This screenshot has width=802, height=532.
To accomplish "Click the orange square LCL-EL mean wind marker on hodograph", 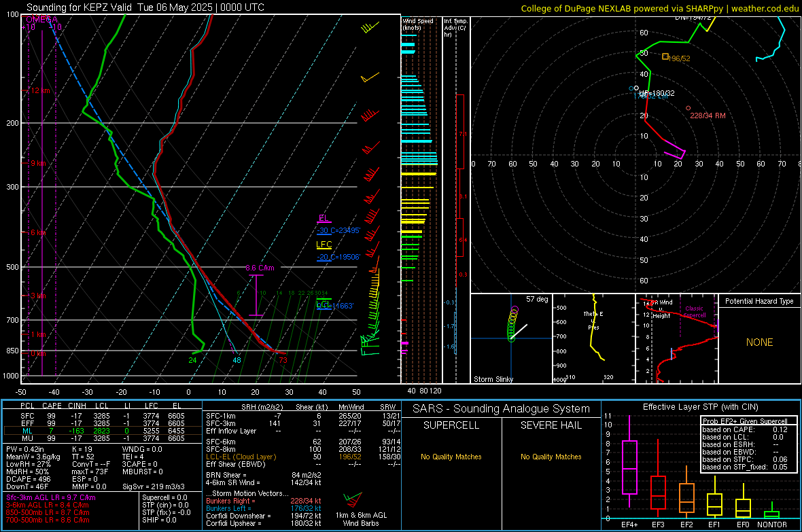I will [665, 57].
